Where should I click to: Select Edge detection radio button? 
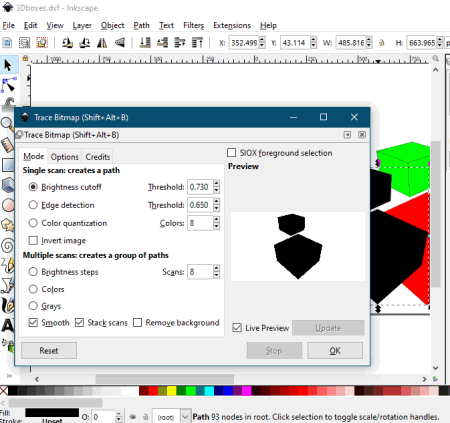pos(33,205)
